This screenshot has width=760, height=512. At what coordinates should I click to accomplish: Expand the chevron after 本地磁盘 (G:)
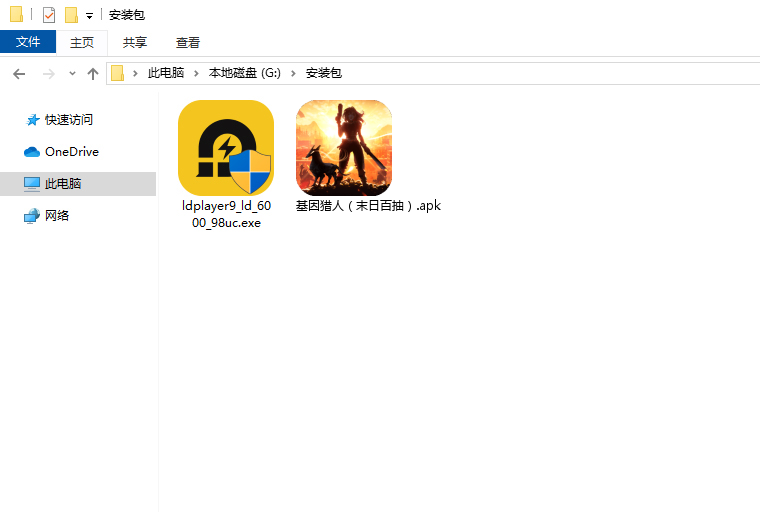click(x=293, y=73)
